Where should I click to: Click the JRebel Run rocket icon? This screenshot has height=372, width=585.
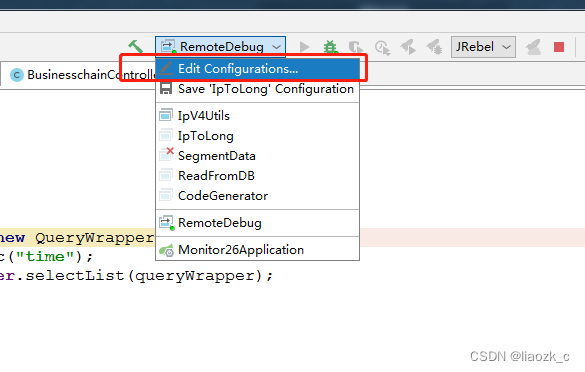[x=408, y=47]
